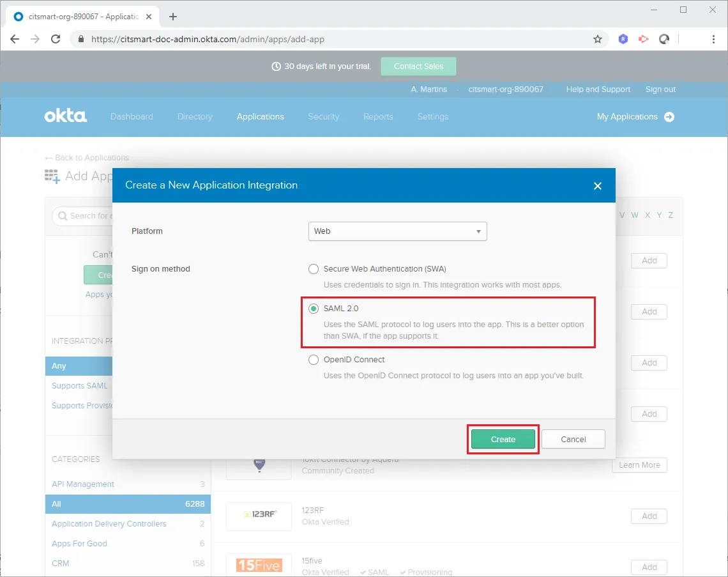Open the Settings menu in okta nav
Viewport: 728px width, 577px height.
pyautogui.click(x=433, y=116)
